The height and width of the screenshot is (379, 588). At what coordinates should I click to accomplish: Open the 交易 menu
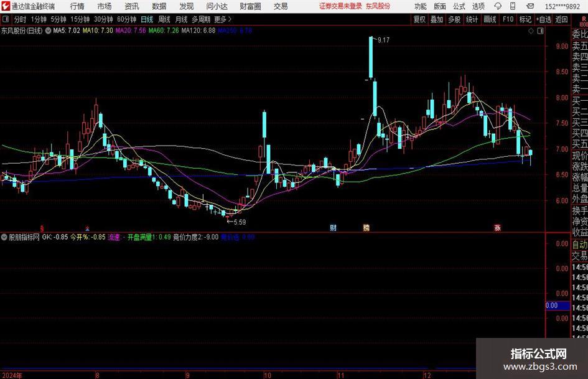[281, 6]
